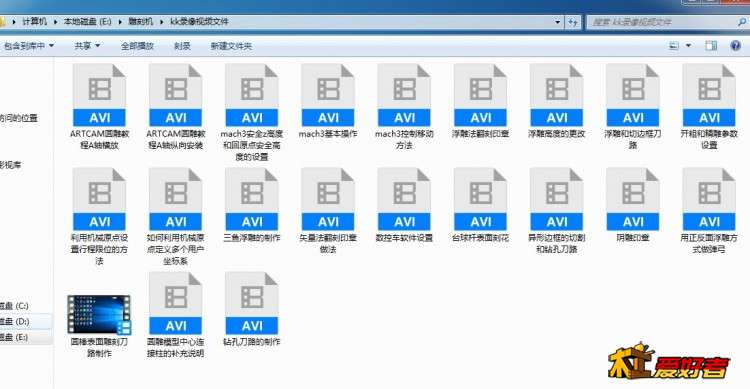Image resolution: width=750 pixels, height=389 pixels.
Task: Expand the arrow after 计算机 breadcrumb
Action: 55,22
